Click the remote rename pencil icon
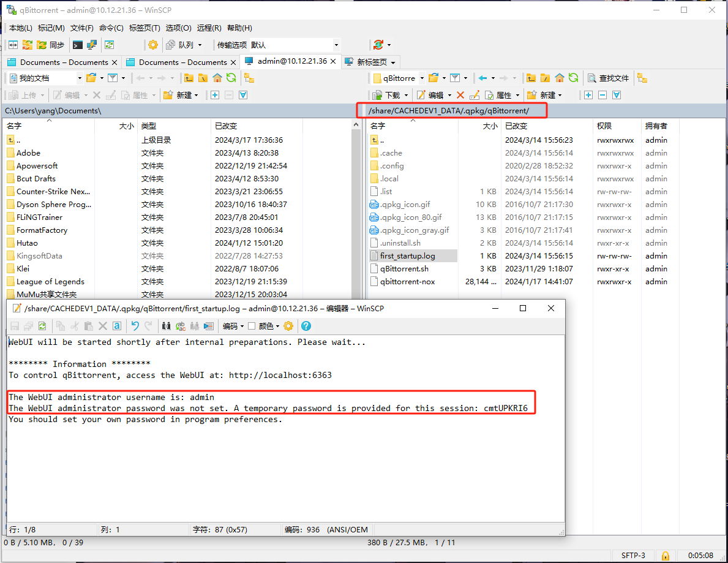The image size is (728, 563). click(x=475, y=95)
